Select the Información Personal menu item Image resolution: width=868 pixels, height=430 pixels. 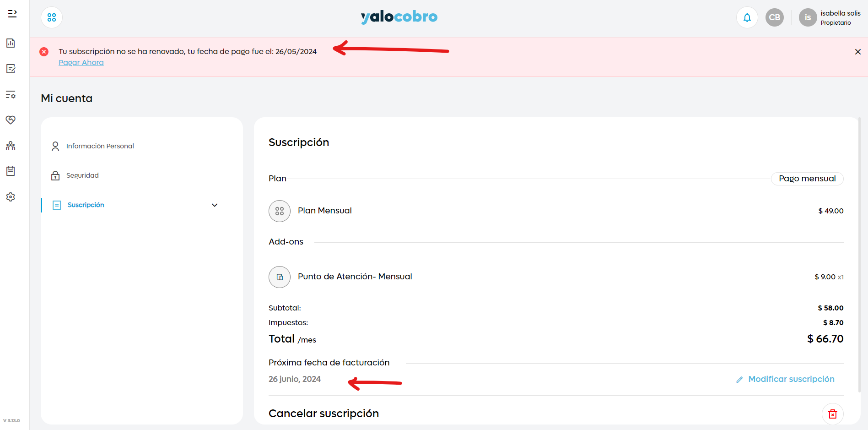(100, 146)
